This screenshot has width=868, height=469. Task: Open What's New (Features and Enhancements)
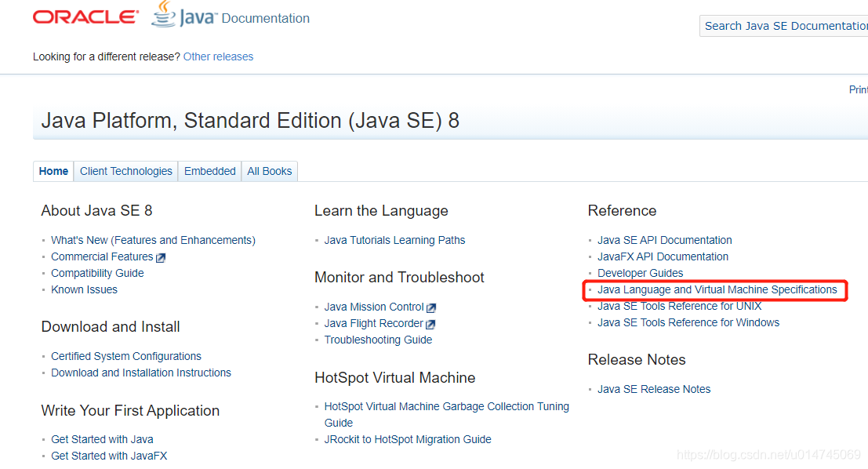pyautogui.click(x=154, y=240)
